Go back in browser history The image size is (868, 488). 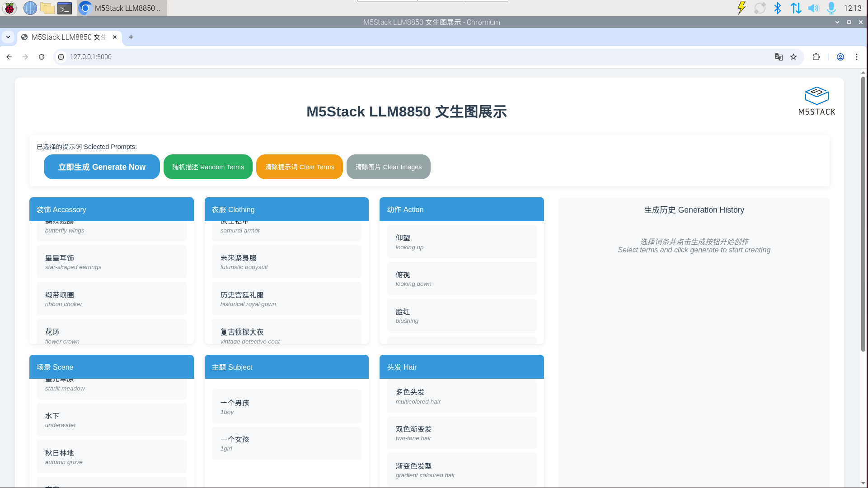point(9,57)
